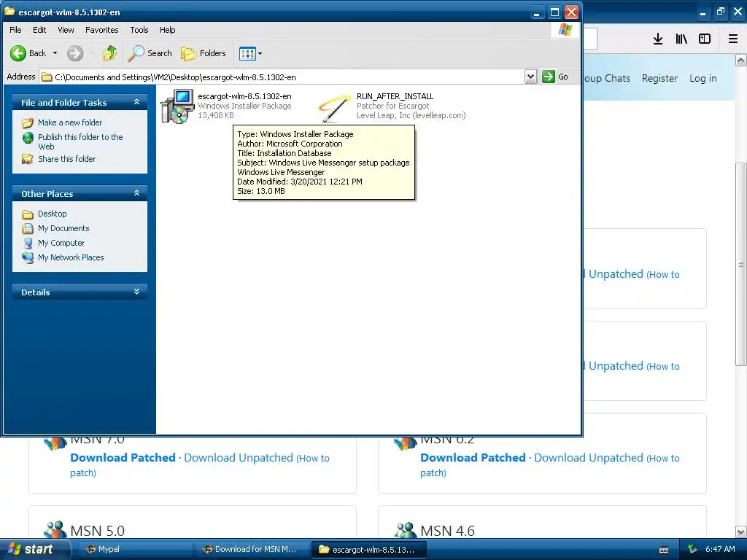Screen dimensions: 747x560
Task: Go to Desktop in Other Places
Action: (53, 214)
